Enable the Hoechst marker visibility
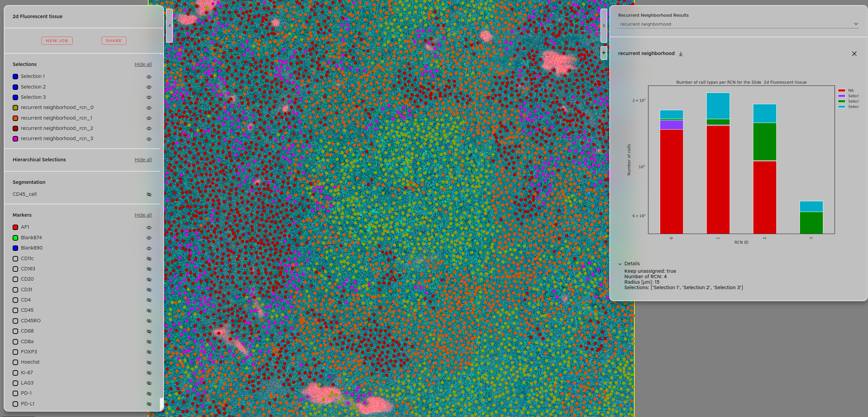Screen dimensions: 868x417 (149, 362)
